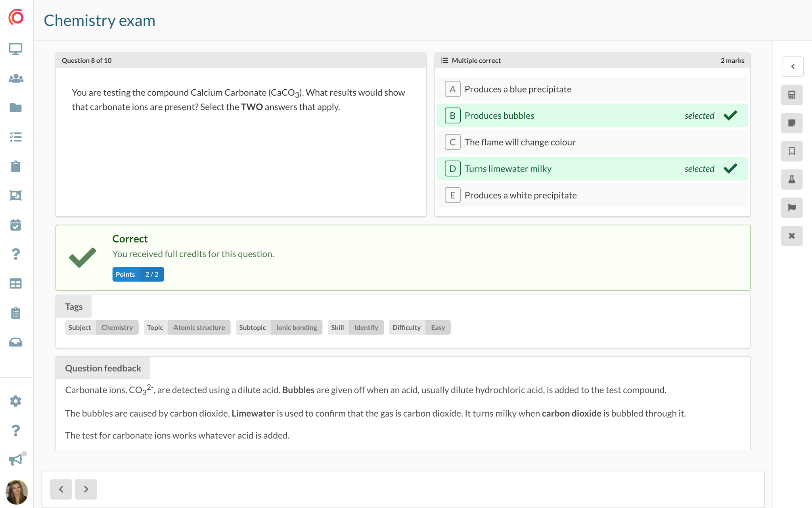Image resolution: width=812 pixels, height=508 pixels.
Task: Open the calendar check sidebar icon
Action: click(x=16, y=225)
